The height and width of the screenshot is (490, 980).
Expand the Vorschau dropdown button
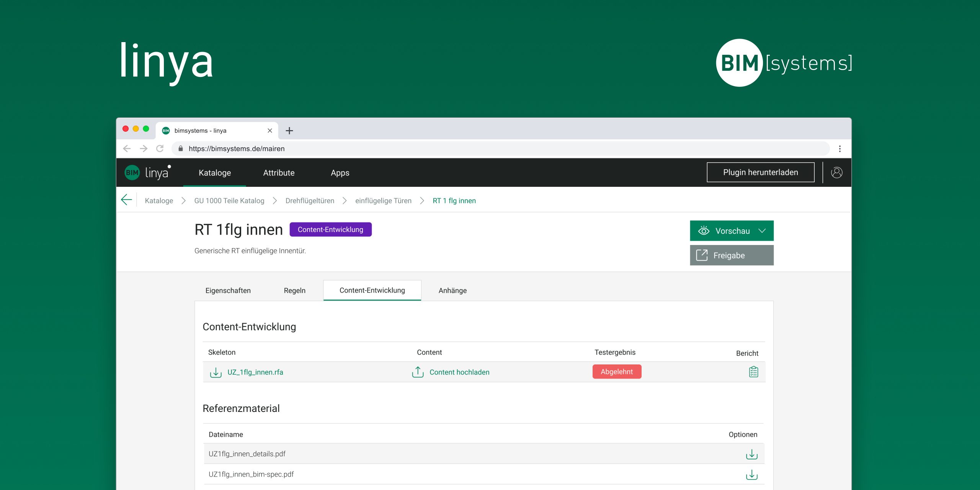(731, 231)
